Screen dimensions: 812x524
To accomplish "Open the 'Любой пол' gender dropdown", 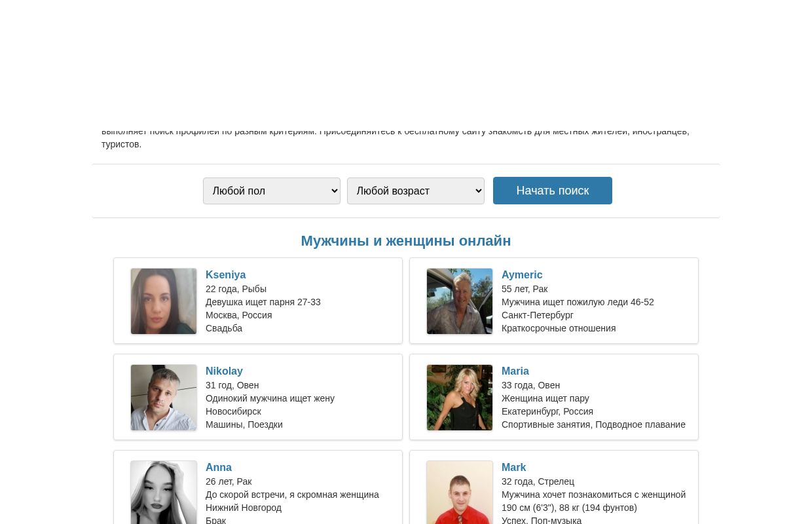I will coord(272,191).
